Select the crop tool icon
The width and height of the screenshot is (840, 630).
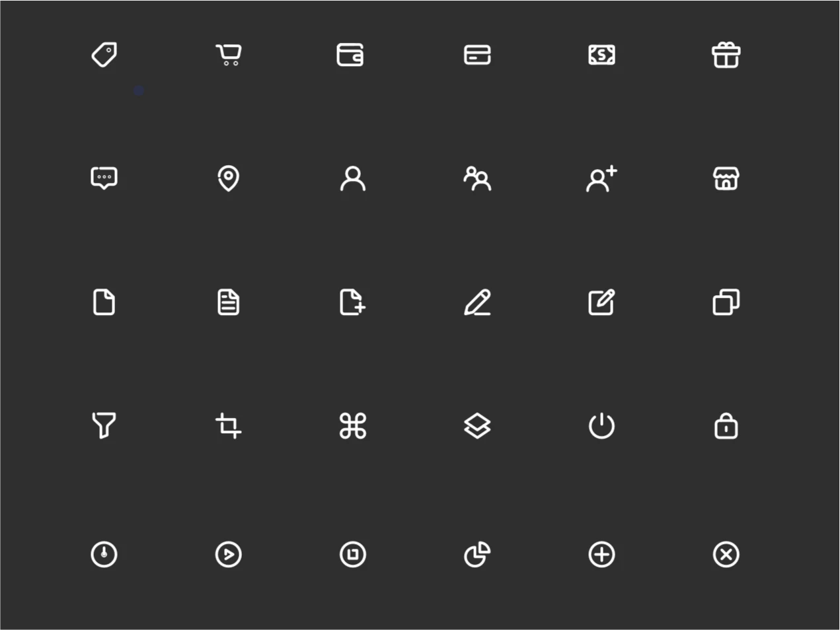(229, 425)
